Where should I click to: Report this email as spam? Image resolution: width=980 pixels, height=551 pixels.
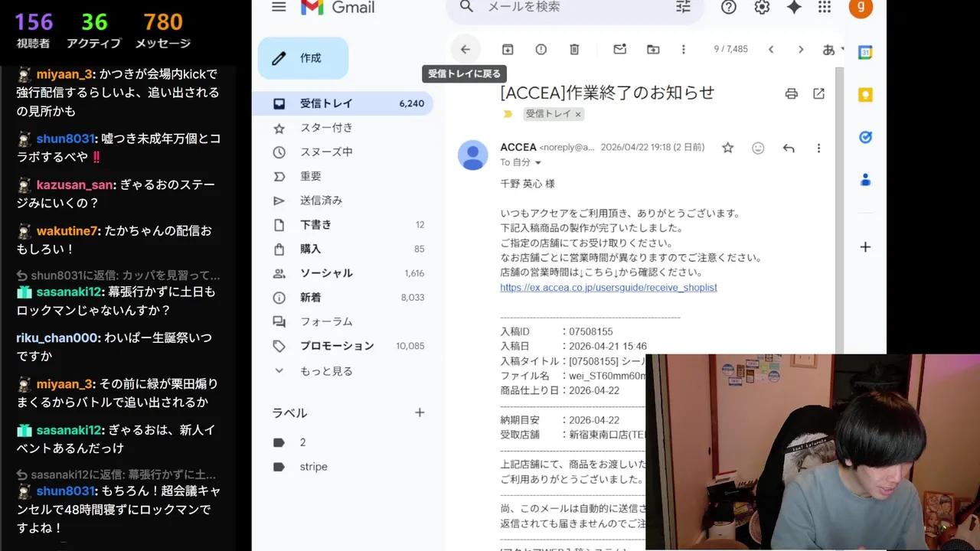[x=541, y=49]
